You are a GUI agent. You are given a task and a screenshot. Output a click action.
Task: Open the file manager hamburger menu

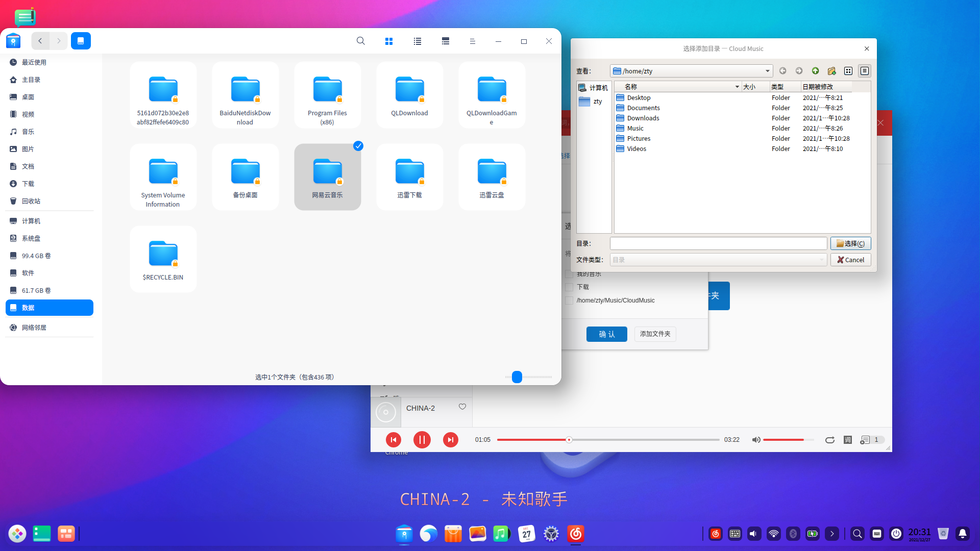[x=472, y=41]
